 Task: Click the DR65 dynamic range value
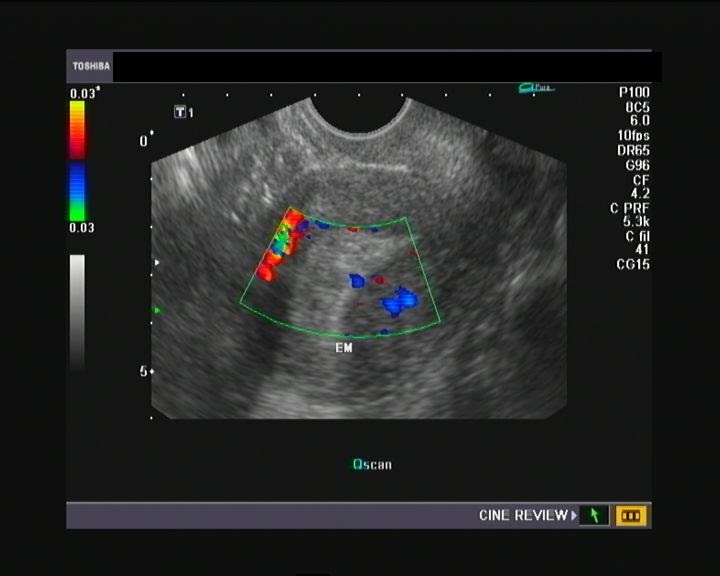[633, 150]
